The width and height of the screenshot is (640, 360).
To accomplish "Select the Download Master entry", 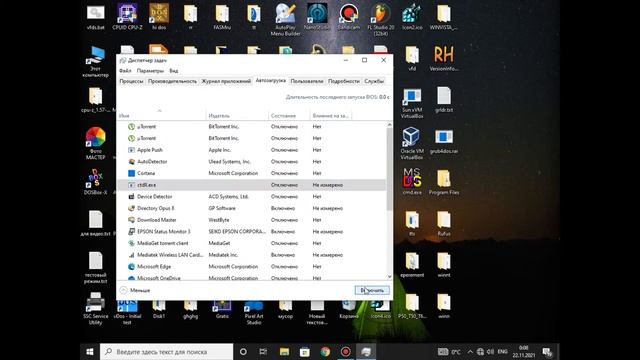I will [251, 220].
